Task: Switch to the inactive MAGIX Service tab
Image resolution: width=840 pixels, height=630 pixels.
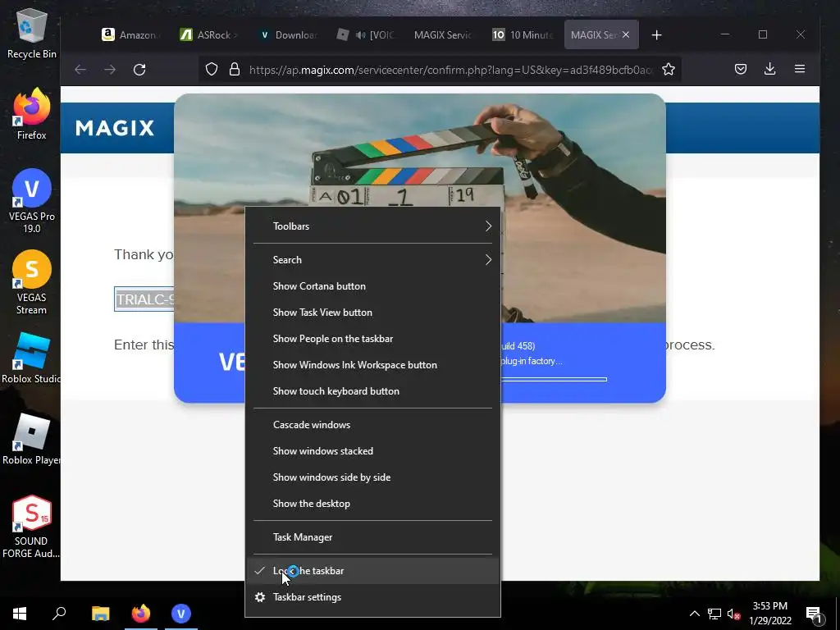Action: pos(444,34)
